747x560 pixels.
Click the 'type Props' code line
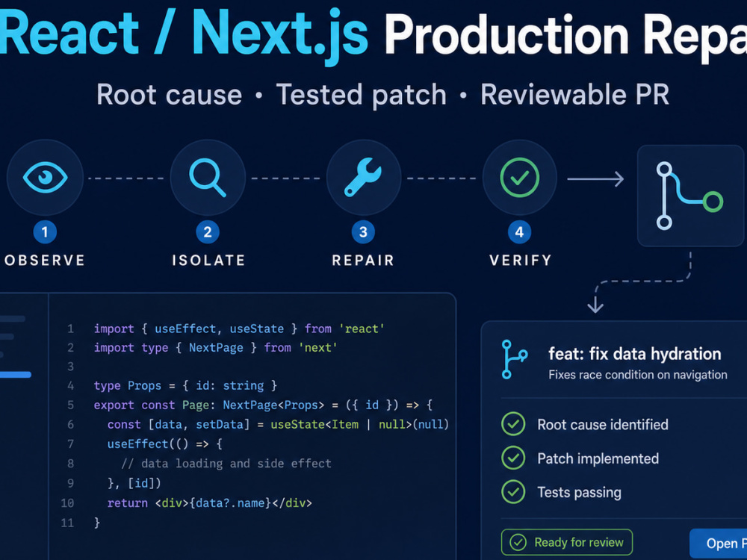click(185, 385)
